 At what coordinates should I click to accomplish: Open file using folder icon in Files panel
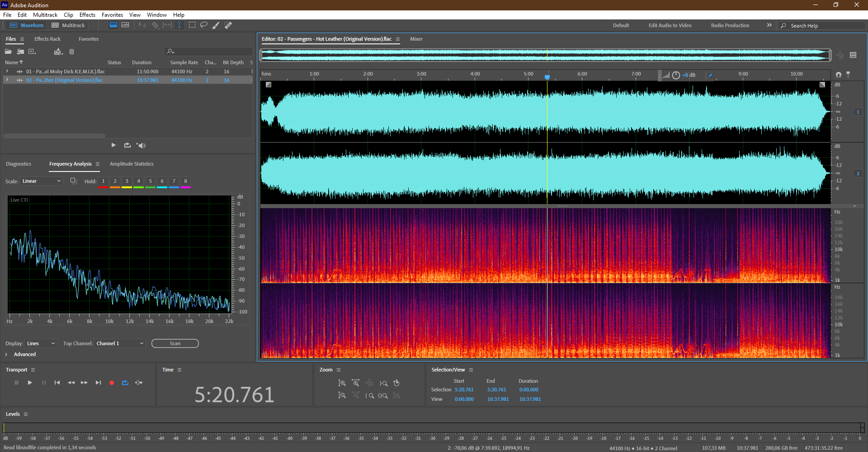pos(8,52)
